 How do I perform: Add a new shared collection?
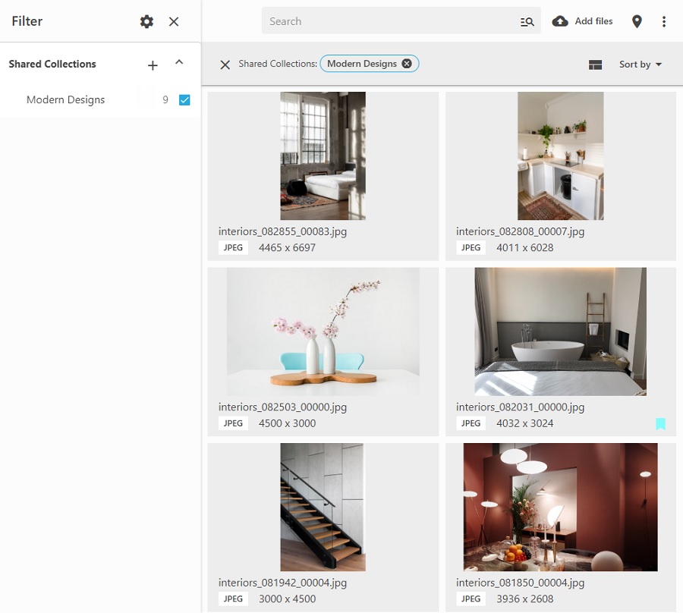(x=153, y=65)
